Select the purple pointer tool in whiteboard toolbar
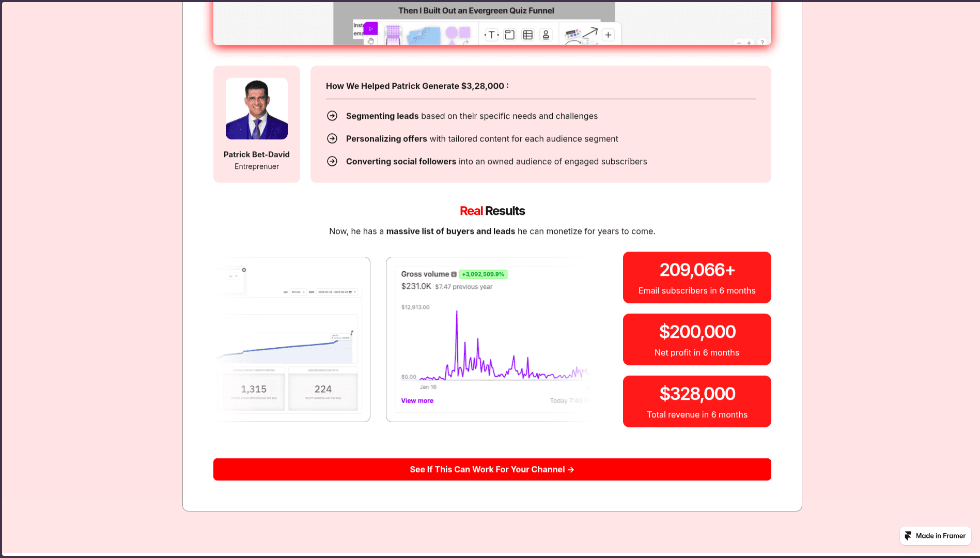Image resolution: width=980 pixels, height=558 pixels. [x=371, y=29]
